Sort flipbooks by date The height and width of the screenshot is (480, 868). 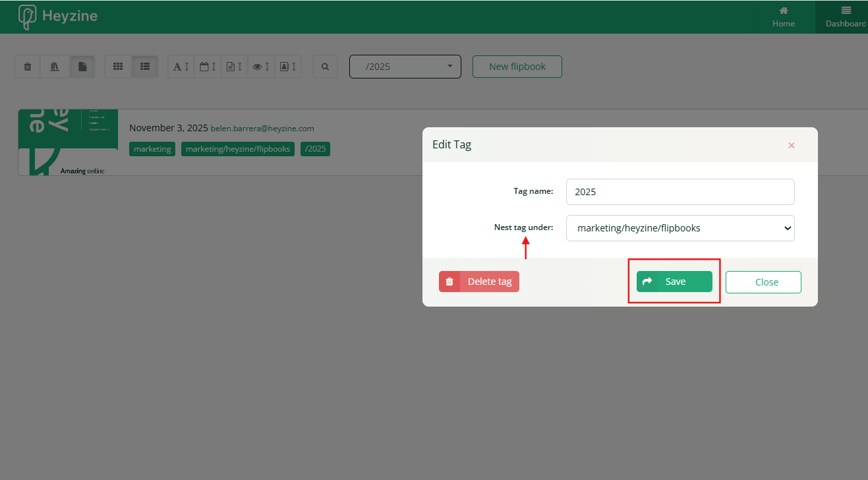coord(208,67)
